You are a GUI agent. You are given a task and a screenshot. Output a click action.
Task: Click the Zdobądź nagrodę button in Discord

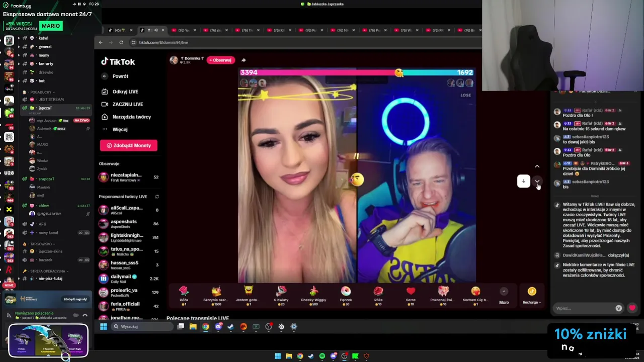[75, 299]
